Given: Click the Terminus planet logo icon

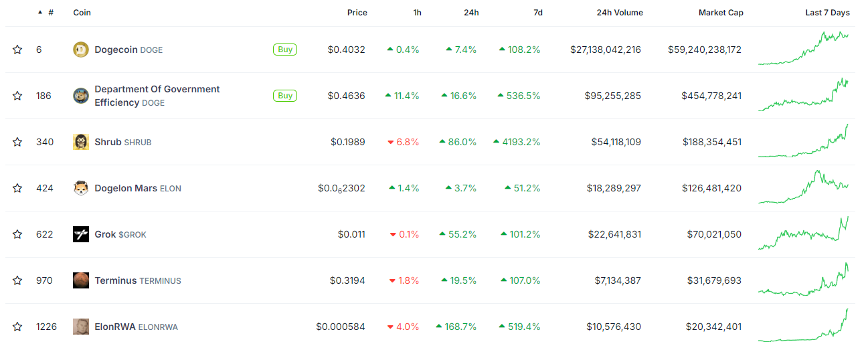Looking at the screenshot, I should 80,280.
